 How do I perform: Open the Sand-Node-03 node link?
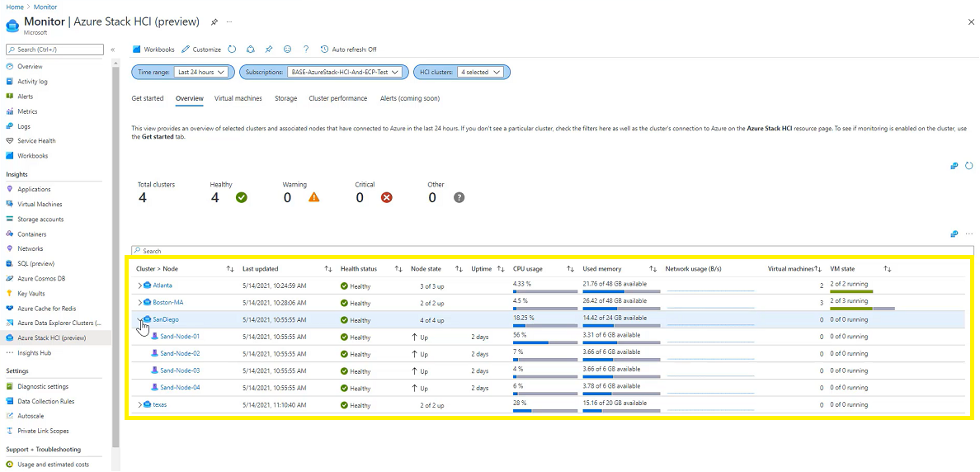pos(180,371)
